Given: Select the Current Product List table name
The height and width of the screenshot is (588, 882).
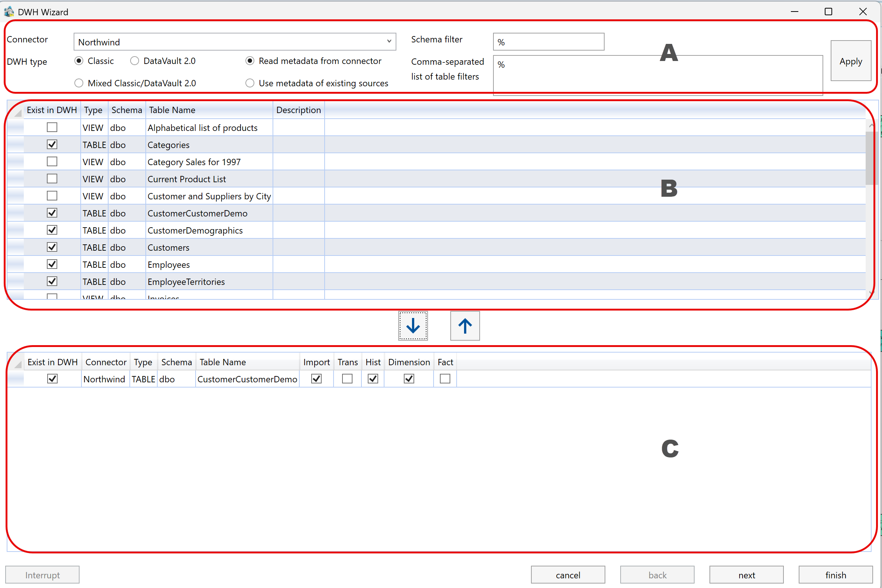Looking at the screenshot, I should tap(209, 179).
